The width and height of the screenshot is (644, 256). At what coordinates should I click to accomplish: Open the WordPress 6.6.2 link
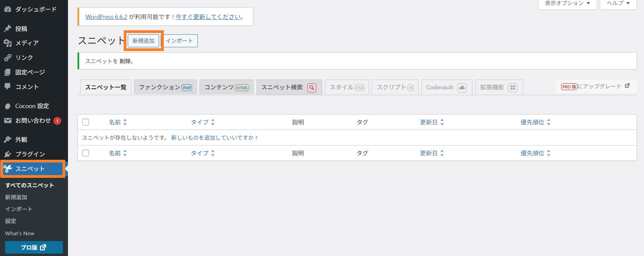pos(106,17)
